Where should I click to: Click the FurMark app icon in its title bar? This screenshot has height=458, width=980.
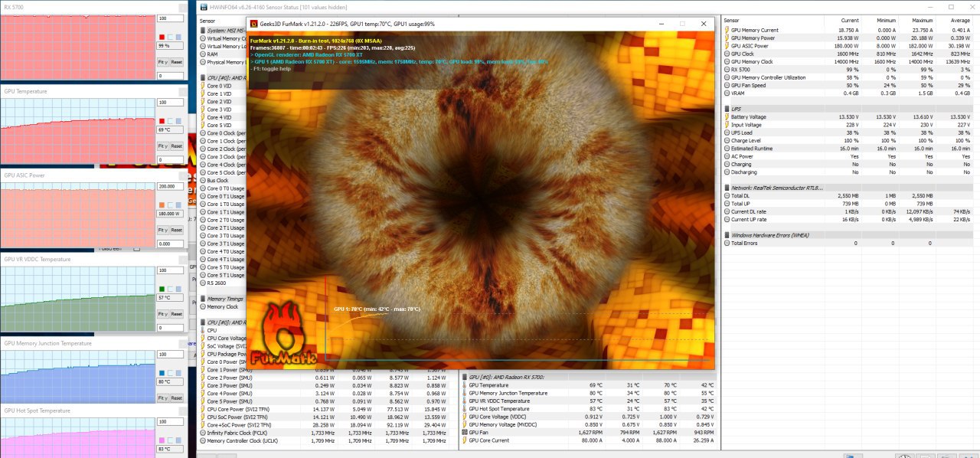click(x=253, y=24)
